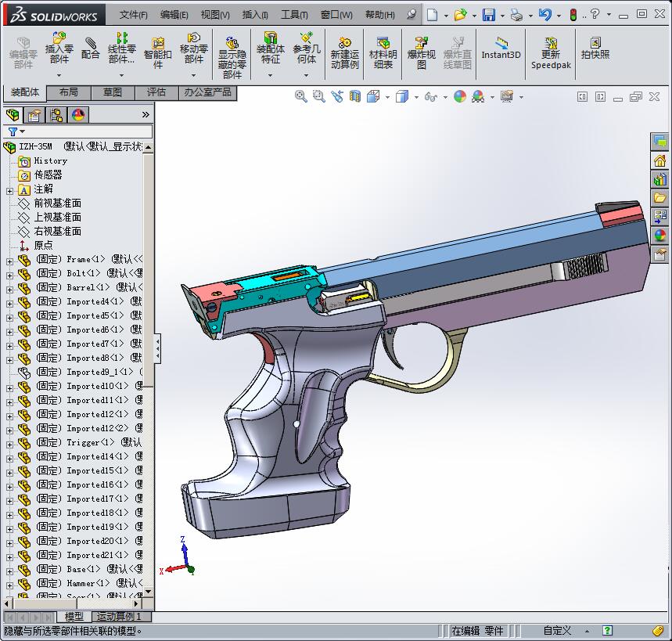
Task: Create a New Motion Study (新建运动算例)
Action: click(344, 53)
